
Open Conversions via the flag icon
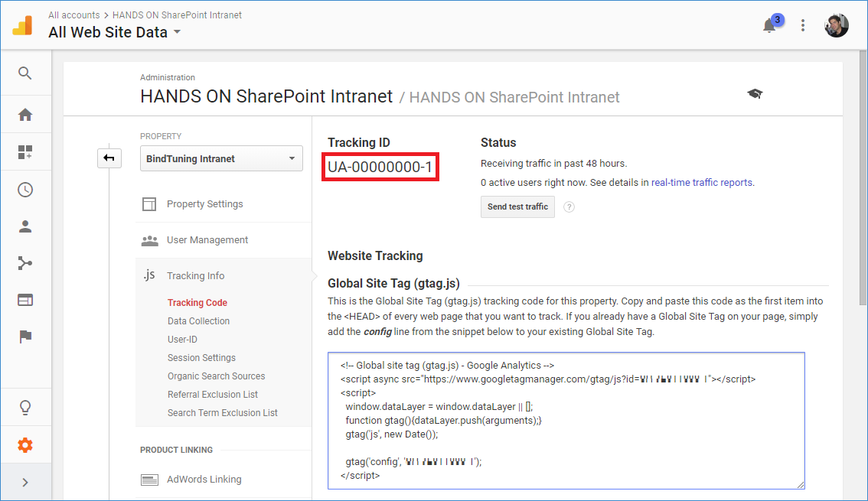(x=25, y=337)
